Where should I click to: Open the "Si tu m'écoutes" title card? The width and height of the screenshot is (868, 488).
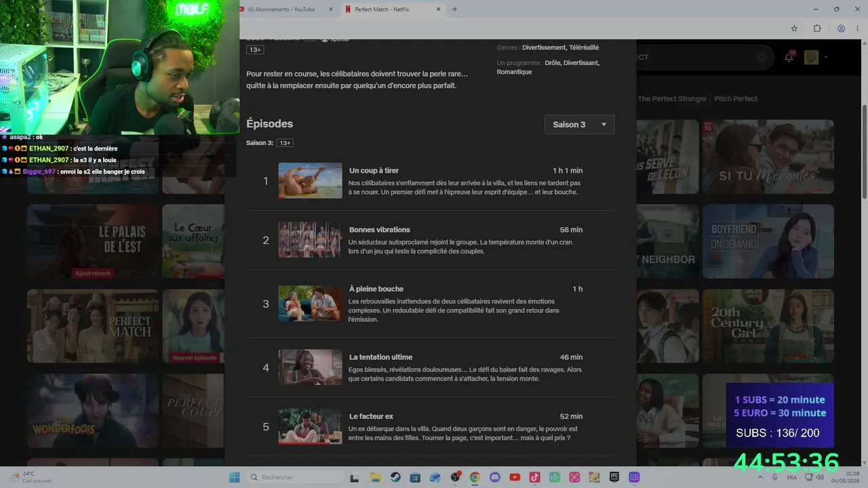768,157
